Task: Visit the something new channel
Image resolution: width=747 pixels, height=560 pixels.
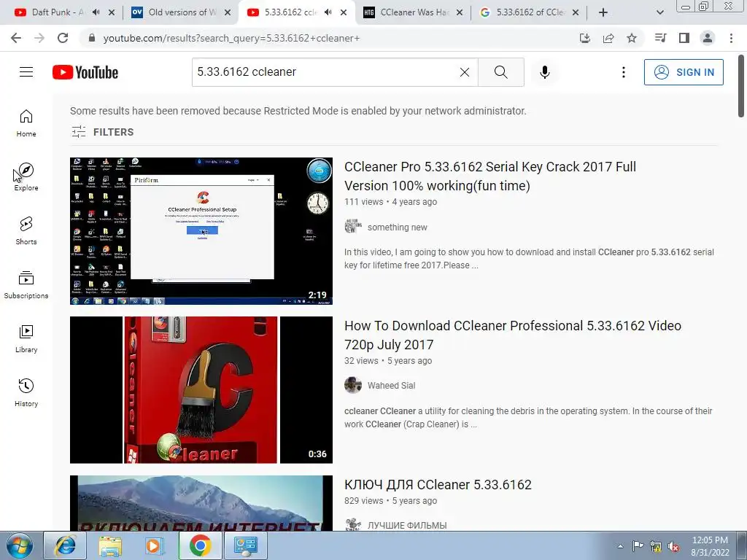Action: click(398, 227)
